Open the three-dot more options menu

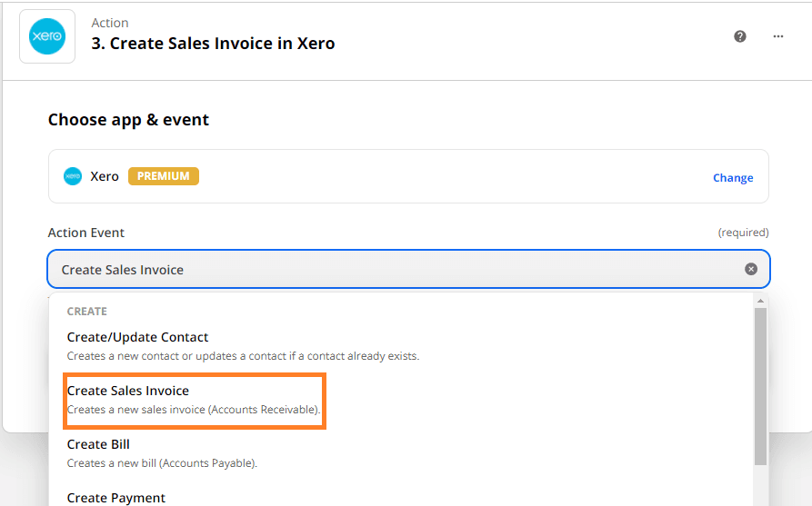click(x=778, y=36)
